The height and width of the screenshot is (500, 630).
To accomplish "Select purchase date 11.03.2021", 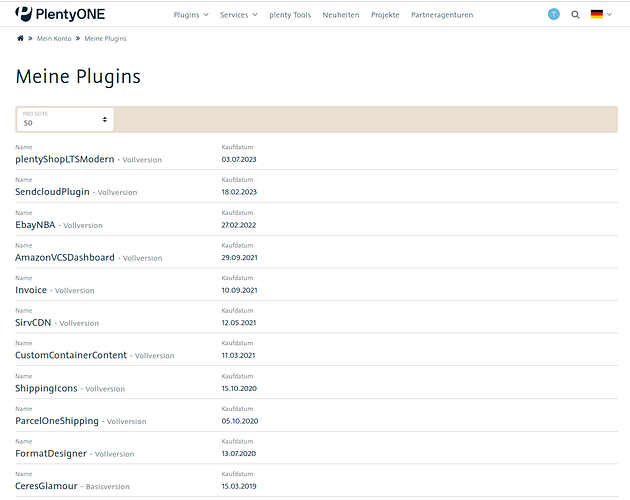I will coord(238,355).
